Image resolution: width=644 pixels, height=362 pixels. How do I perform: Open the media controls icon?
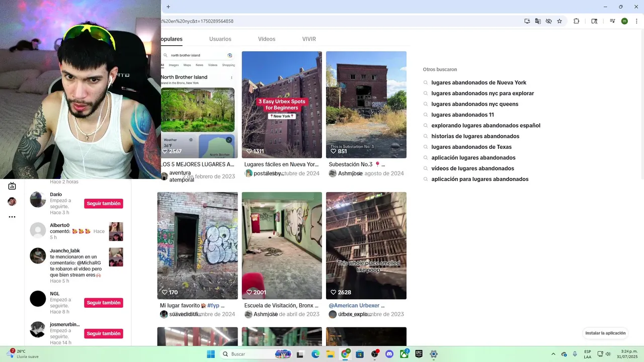coord(612,21)
